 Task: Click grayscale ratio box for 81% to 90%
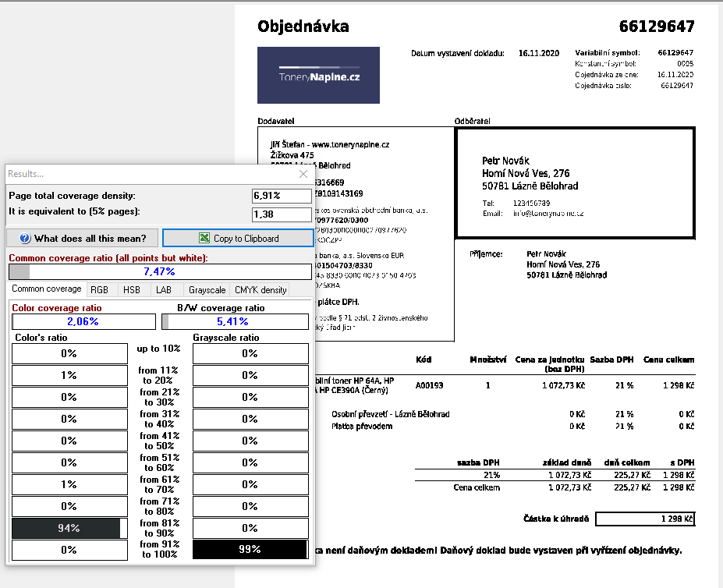(x=250, y=528)
